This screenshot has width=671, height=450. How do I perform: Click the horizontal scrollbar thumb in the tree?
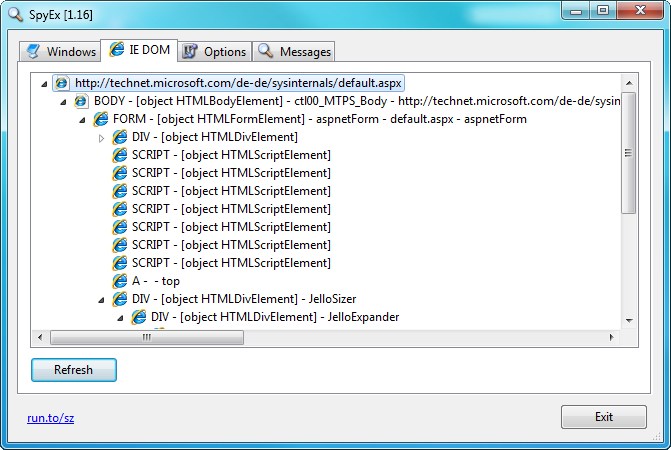click(x=146, y=337)
